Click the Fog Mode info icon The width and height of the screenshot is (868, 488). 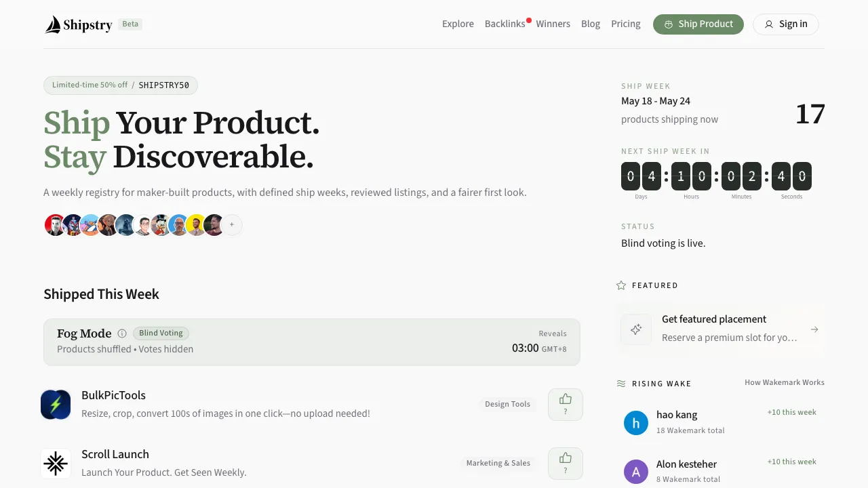122,333
